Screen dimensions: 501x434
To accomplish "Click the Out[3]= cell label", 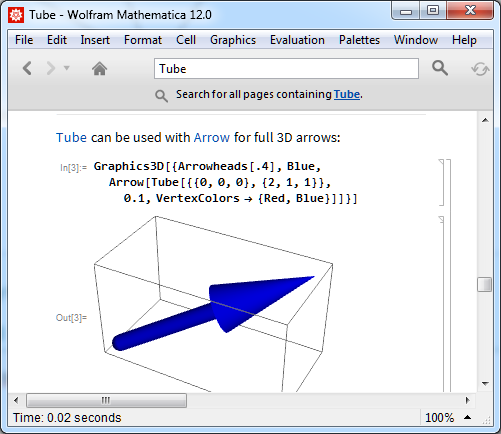I will pyautogui.click(x=71, y=317).
